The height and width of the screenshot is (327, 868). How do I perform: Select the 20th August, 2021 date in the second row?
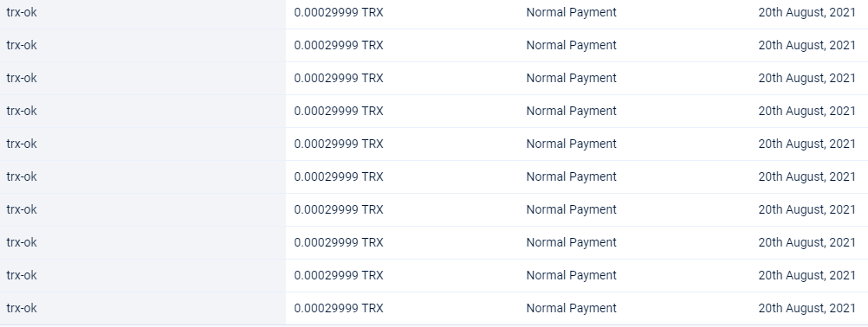(x=806, y=45)
